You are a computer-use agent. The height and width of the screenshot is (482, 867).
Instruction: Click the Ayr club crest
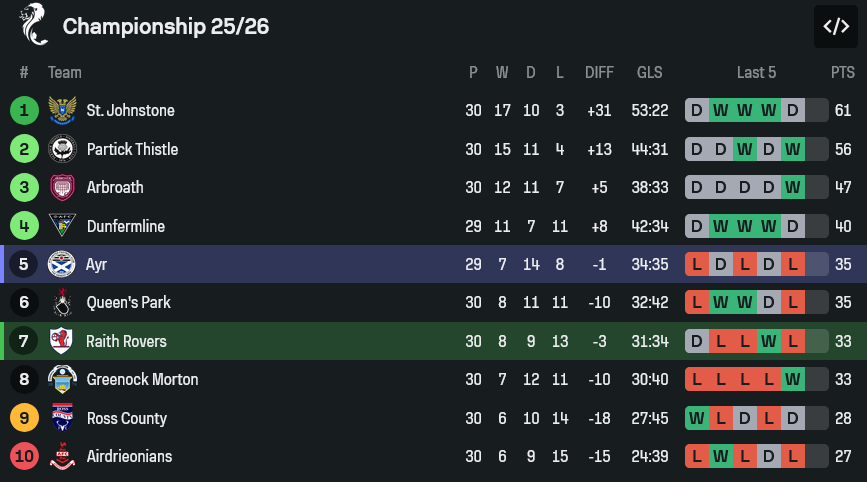[x=62, y=264]
